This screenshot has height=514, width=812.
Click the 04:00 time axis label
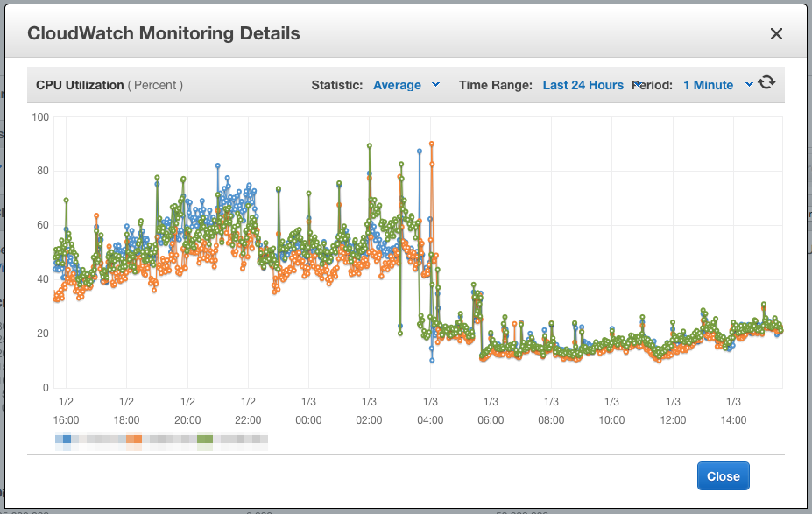[x=430, y=420]
